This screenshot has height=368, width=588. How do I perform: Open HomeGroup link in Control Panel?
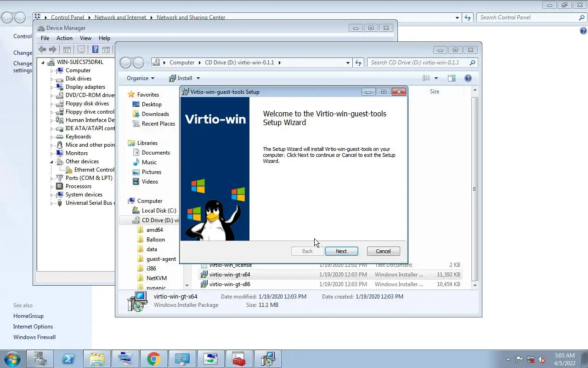tap(28, 316)
